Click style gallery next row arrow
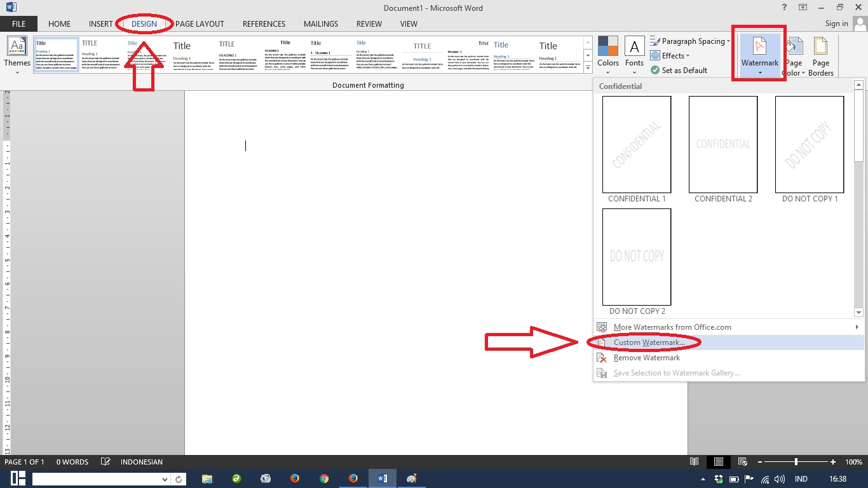Image resolution: width=868 pixels, height=488 pixels. 588,54
